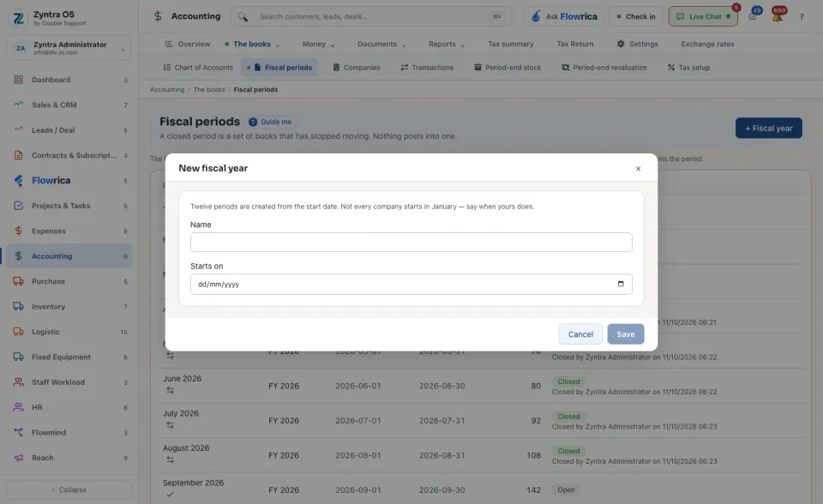The width and height of the screenshot is (823, 504).
Task: Go to Projects & Tasks sidebar icon
Action: pyautogui.click(x=18, y=206)
